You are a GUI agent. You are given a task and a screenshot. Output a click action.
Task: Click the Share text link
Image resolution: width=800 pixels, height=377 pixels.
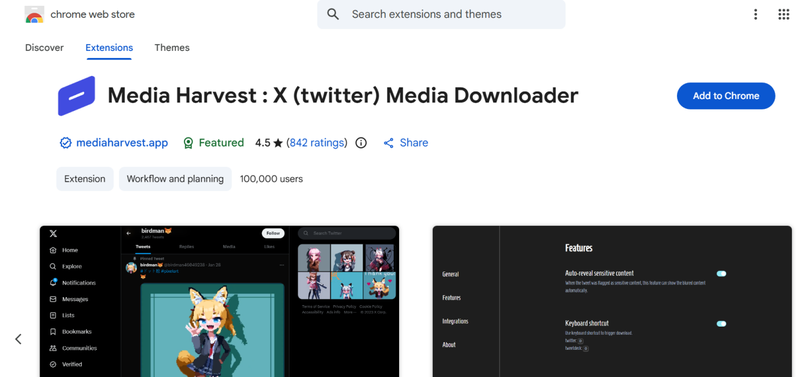click(x=414, y=143)
